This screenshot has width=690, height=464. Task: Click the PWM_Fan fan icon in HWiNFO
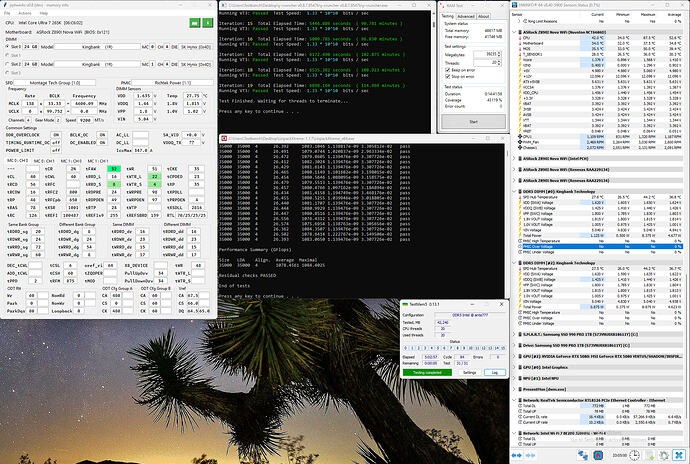point(520,142)
